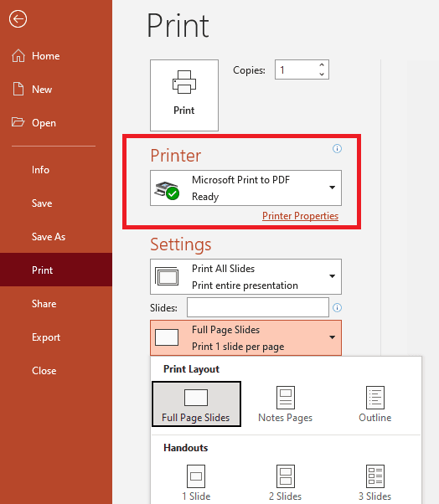Click the Open folder icon
The image size is (439, 504).
(x=18, y=122)
